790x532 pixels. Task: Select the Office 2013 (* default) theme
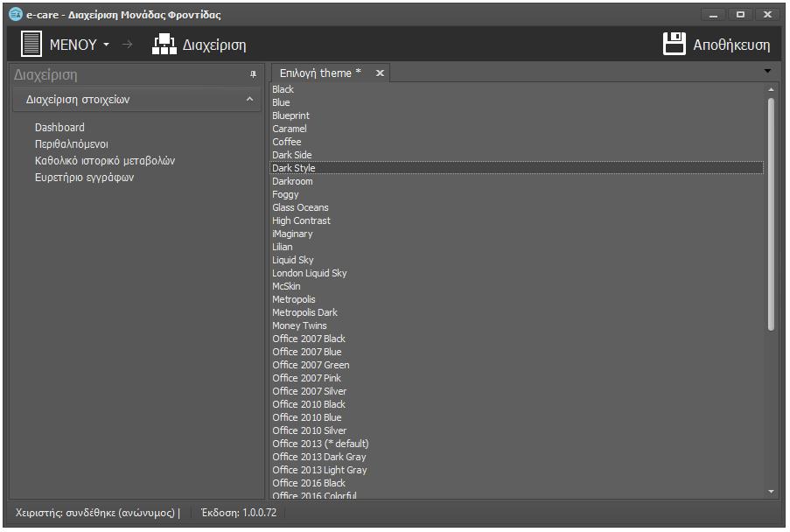[x=517, y=443]
